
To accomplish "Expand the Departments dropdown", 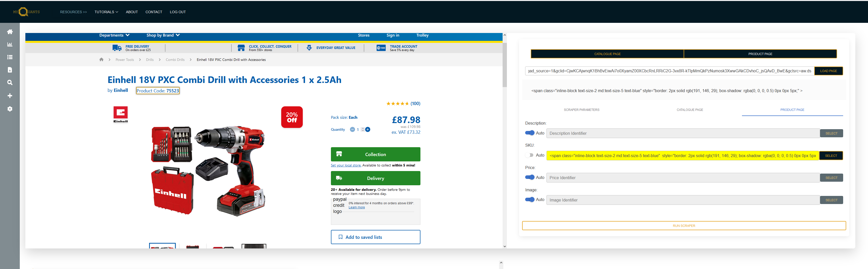I will click(114, 35).
